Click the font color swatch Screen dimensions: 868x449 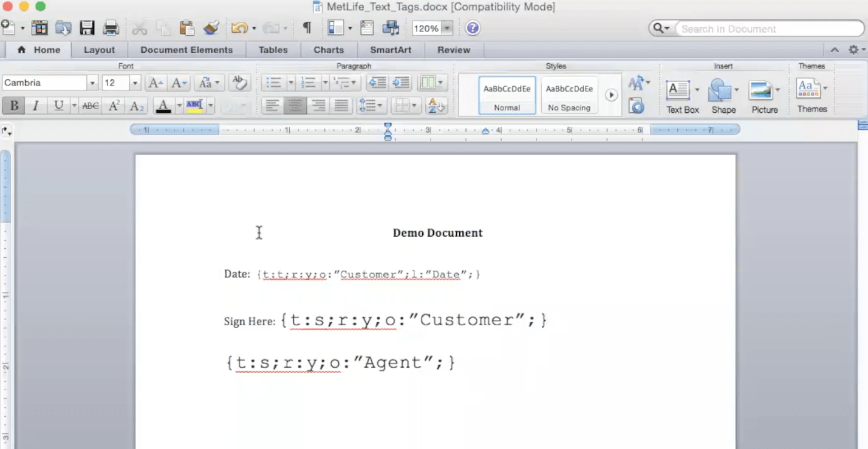[x=163, y=107]
